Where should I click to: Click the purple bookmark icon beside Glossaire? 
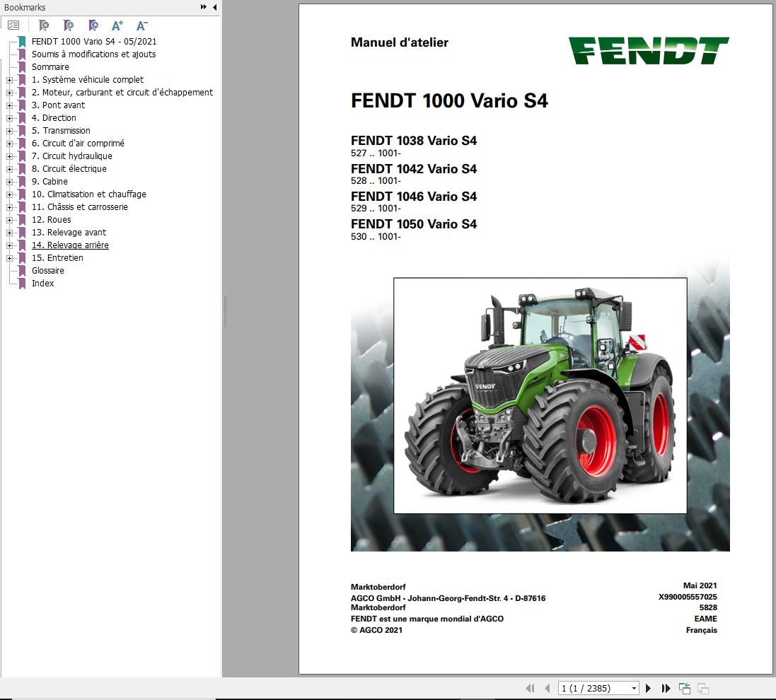[x=22, y=271]
